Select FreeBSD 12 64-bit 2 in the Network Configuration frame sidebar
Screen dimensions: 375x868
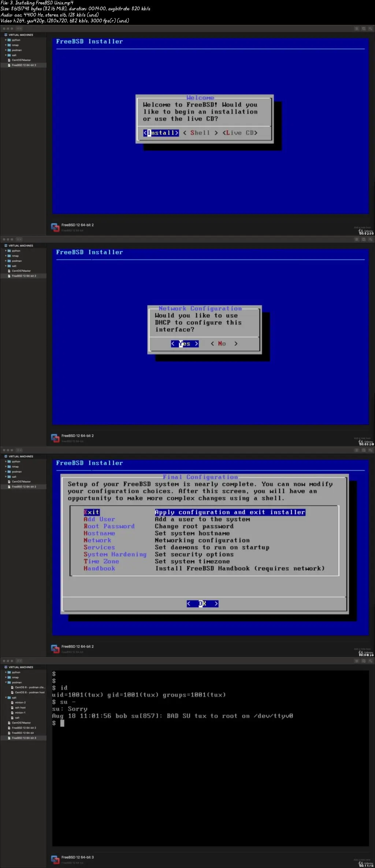(x=23, y=276)
